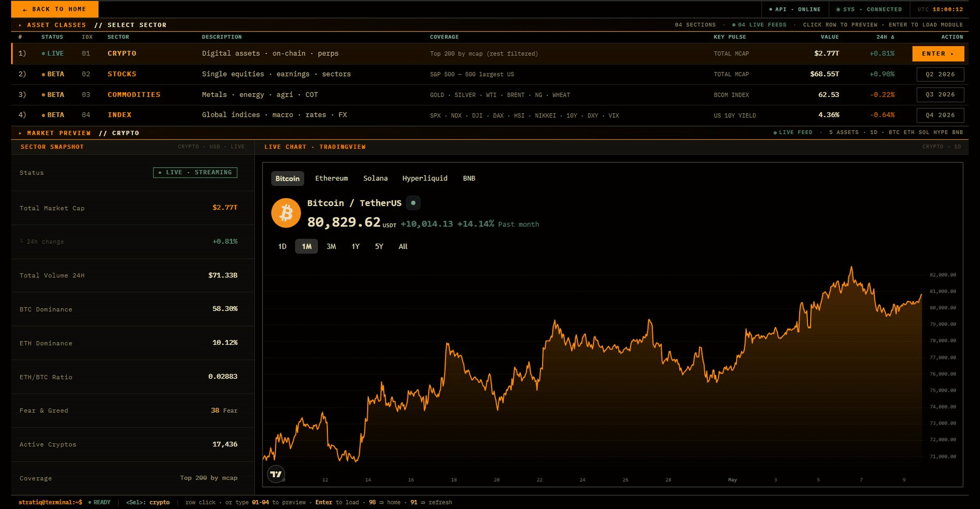Click the LIVE status of the Crypto row
The height and width of the screenshot is (509, 980).
point(52,53)
